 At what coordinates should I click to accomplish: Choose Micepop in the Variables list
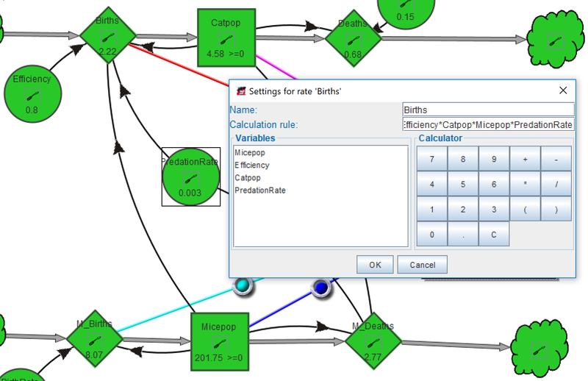tap(250, 152)
